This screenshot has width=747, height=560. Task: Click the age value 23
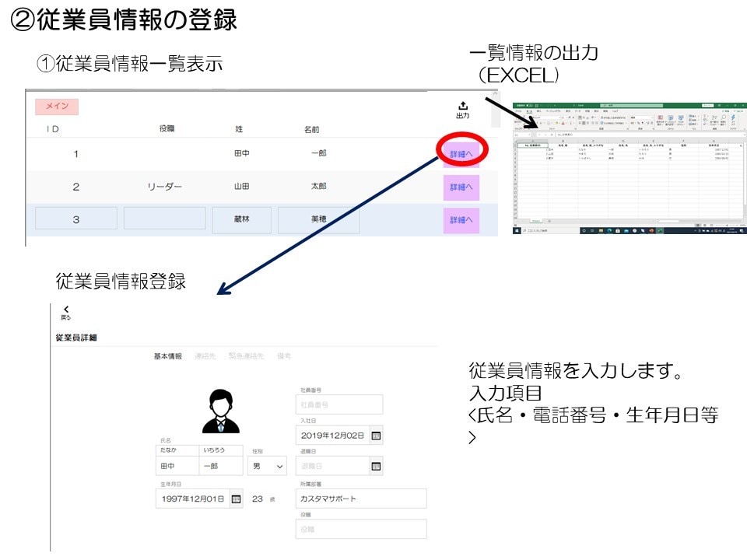(258, 499)
